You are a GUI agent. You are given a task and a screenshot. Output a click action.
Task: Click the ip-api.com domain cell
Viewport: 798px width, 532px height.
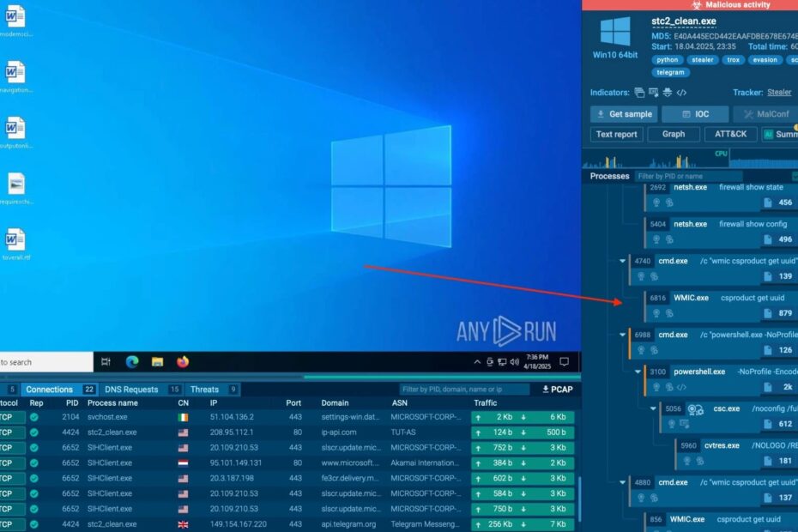point(339,432)
